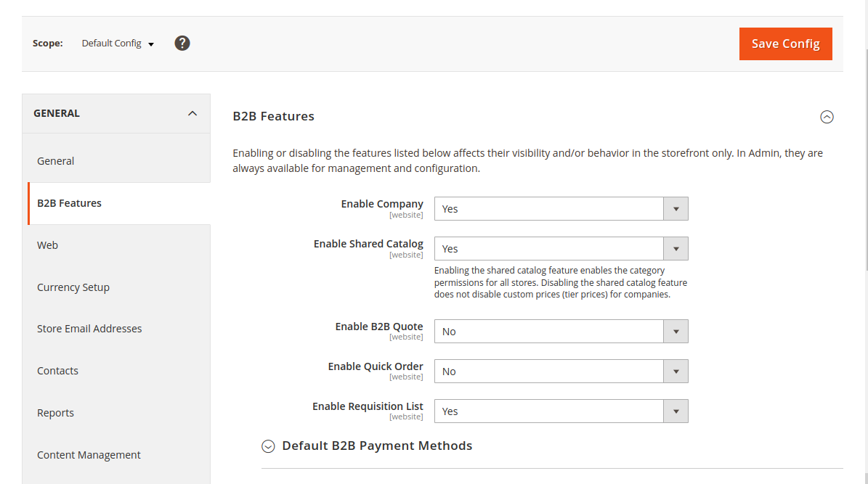Open the Scope Default Config switcher
This screenshot has height=484, width=868.
pyautogui.click(x=118, y=44)
